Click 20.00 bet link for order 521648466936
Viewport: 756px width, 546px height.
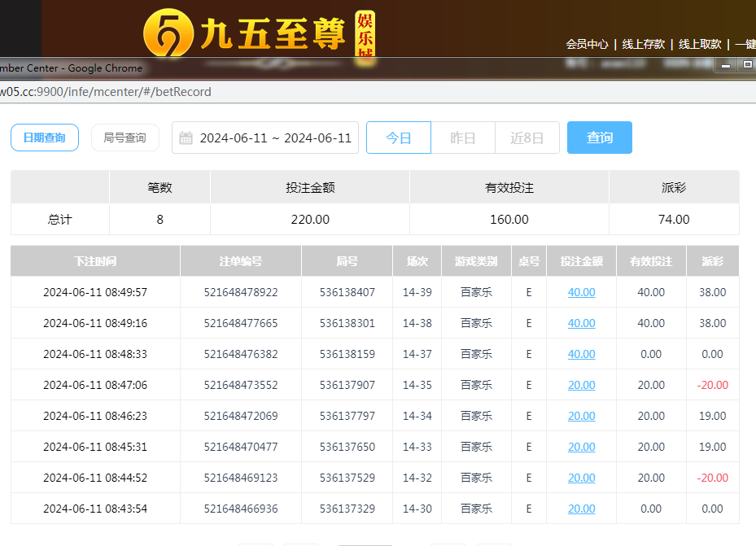(x=581, y=509)
